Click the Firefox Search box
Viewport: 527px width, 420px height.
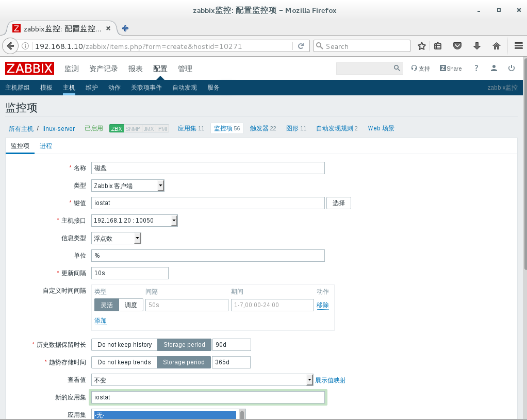[x=362, y=46]
